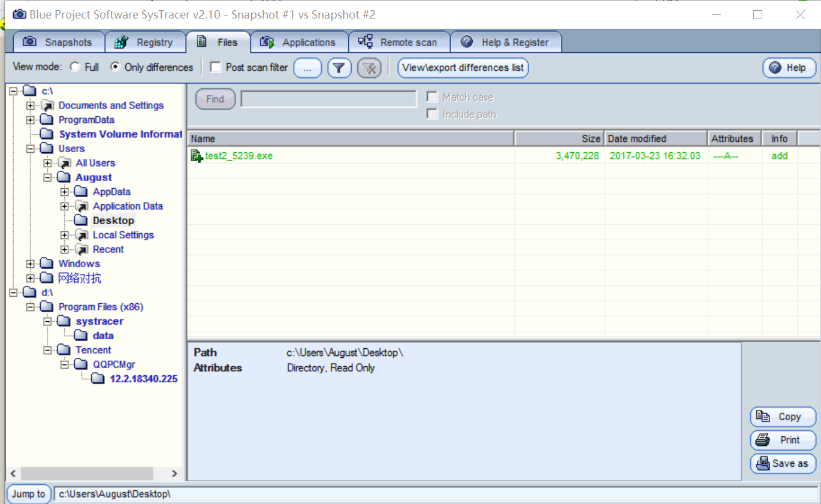
Task: Switch to the Registry tab
Action: coord(145,42)
